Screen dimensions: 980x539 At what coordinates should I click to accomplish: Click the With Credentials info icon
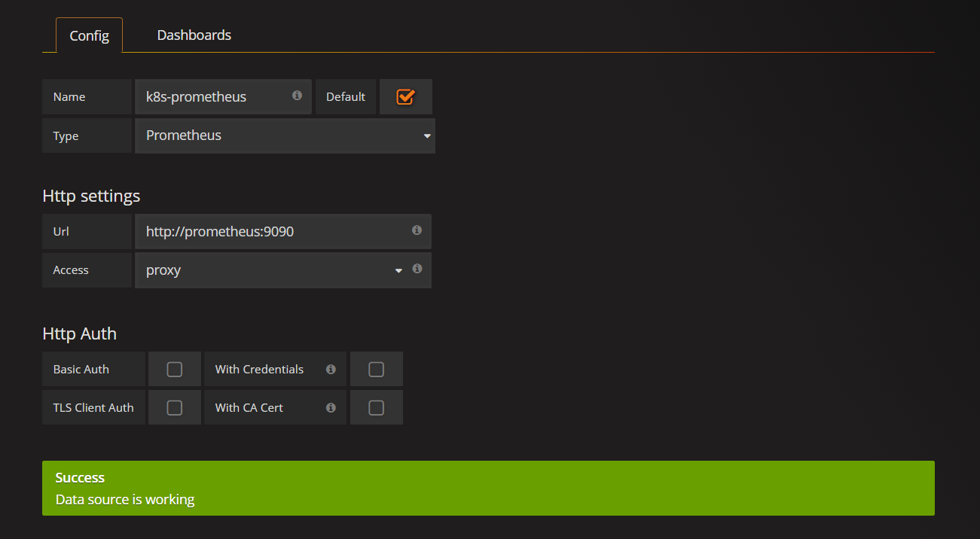click(331, 370)
